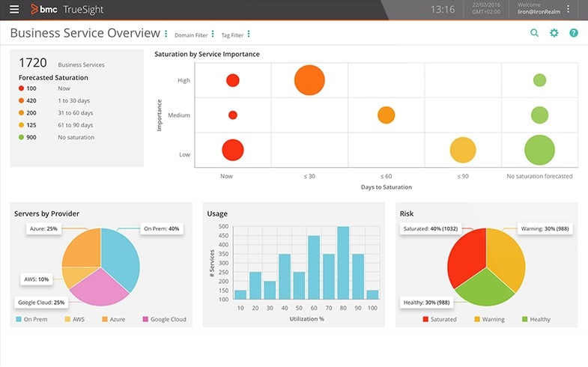Screen dimensions: 588x367
Task: Click '1 to 30 days' forecast row
Action: click(55, 100)
